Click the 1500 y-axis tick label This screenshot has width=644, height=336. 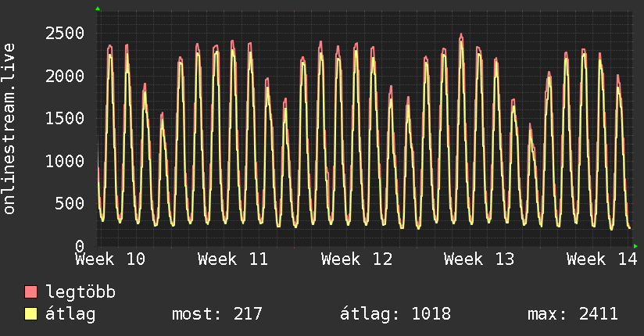click(x=65, y=118)
